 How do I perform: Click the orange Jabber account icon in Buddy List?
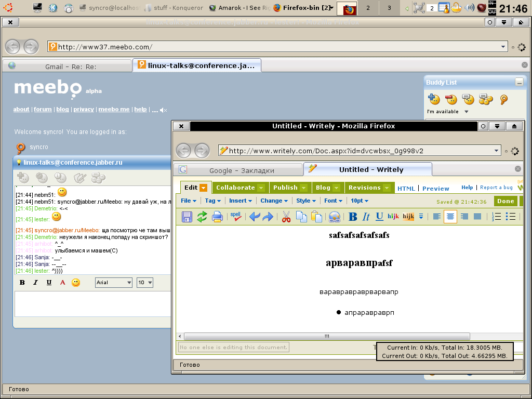[504, 99]
